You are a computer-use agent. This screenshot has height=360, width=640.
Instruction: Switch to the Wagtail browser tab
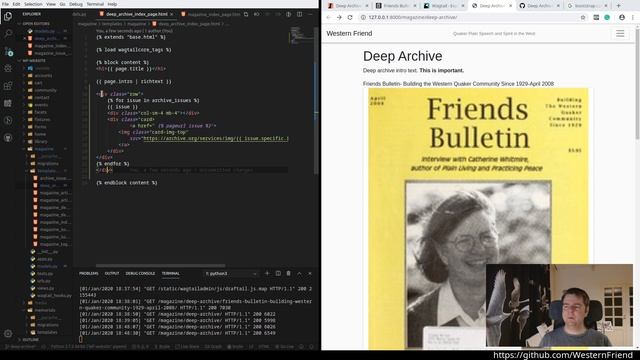pyautogui.click(x=444, y=6)
